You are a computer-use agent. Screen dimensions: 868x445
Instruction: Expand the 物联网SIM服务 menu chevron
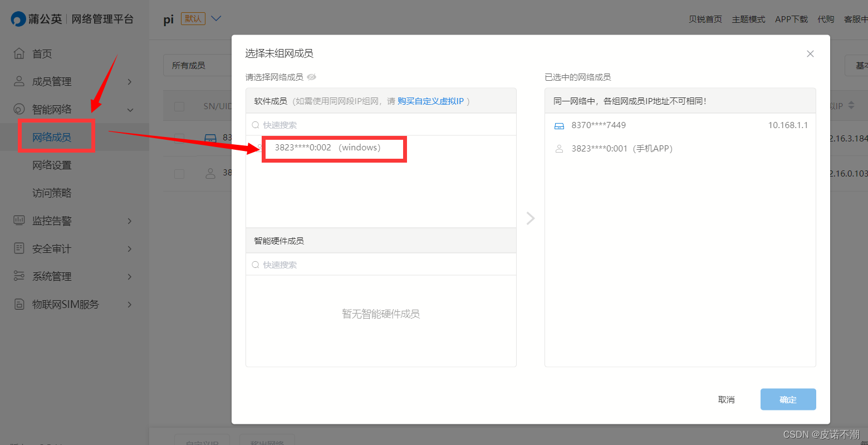click(x=130, y=305)
